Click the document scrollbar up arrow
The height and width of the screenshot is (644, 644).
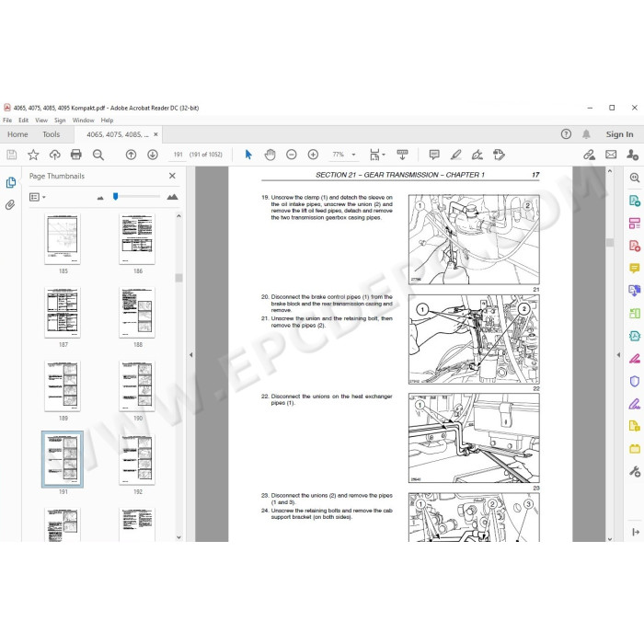point(609,171)
